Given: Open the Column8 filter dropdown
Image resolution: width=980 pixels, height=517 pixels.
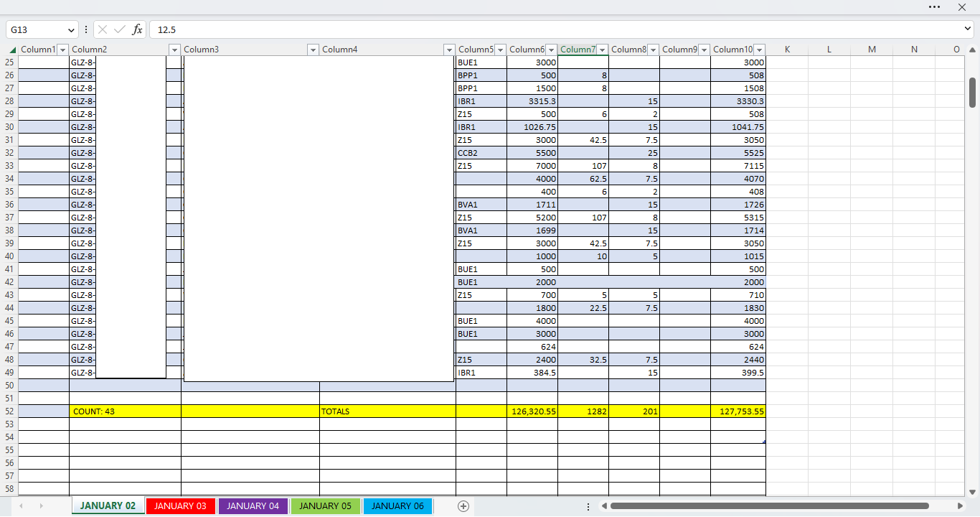Looking at the screenshot, I should click(653, 50).
